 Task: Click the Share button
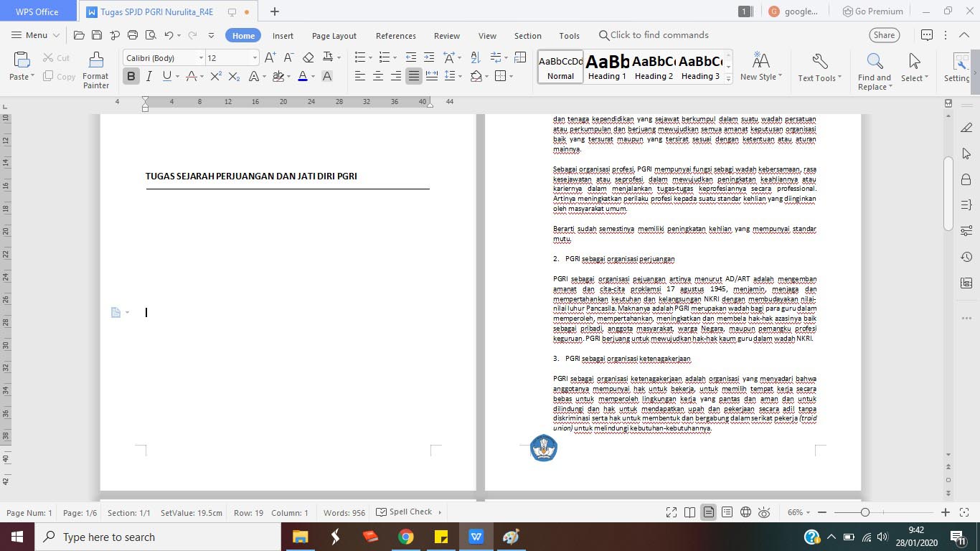[883, 34]
